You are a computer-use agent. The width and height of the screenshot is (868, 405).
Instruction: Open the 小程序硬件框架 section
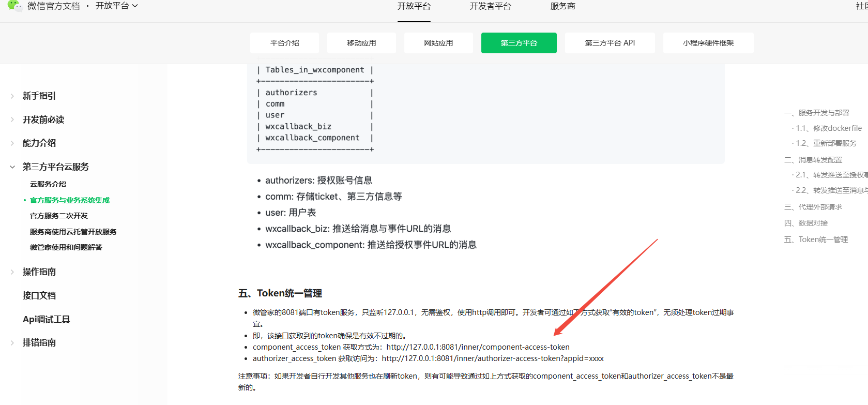click(x=708, y=43)
